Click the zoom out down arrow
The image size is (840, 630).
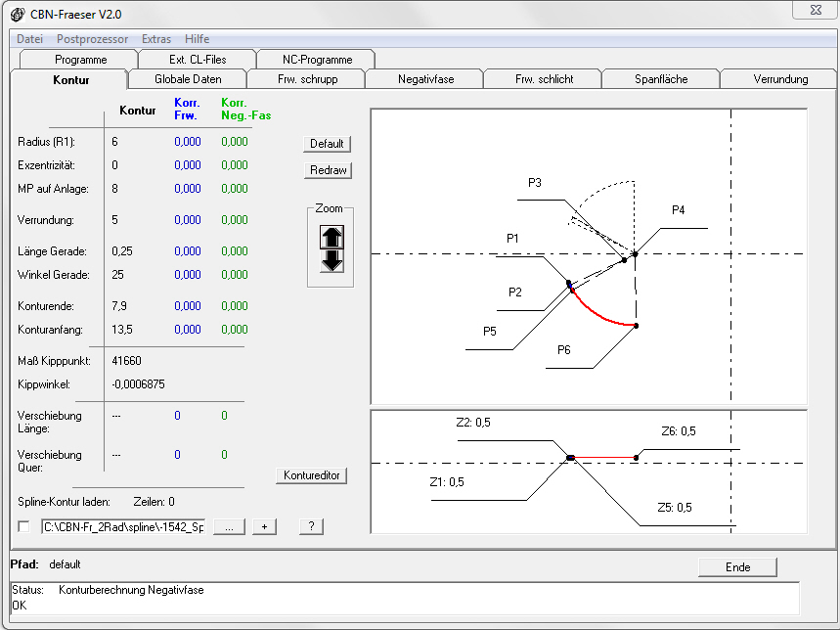[x=332, y=260]
